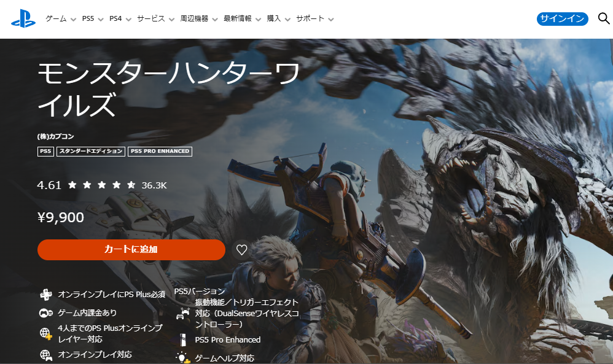Viewport: 613px width, 364px height.
Task: Expand the ゲーム dropdown menu
Action: click(x=61, y=19)
